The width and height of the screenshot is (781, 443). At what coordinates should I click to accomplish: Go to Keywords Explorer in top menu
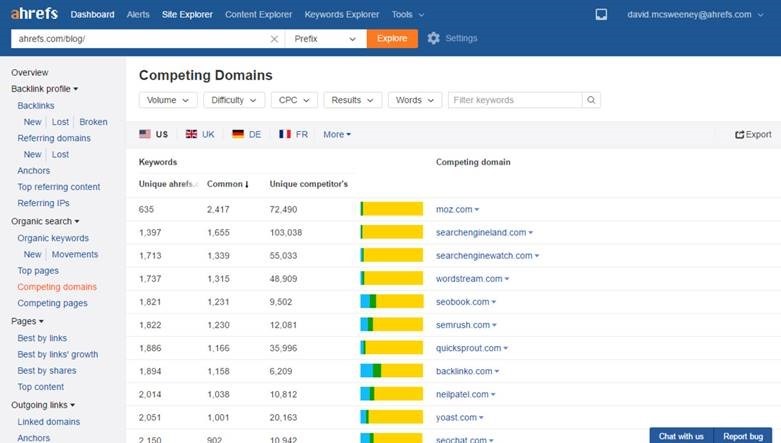[x=344, y=15]
